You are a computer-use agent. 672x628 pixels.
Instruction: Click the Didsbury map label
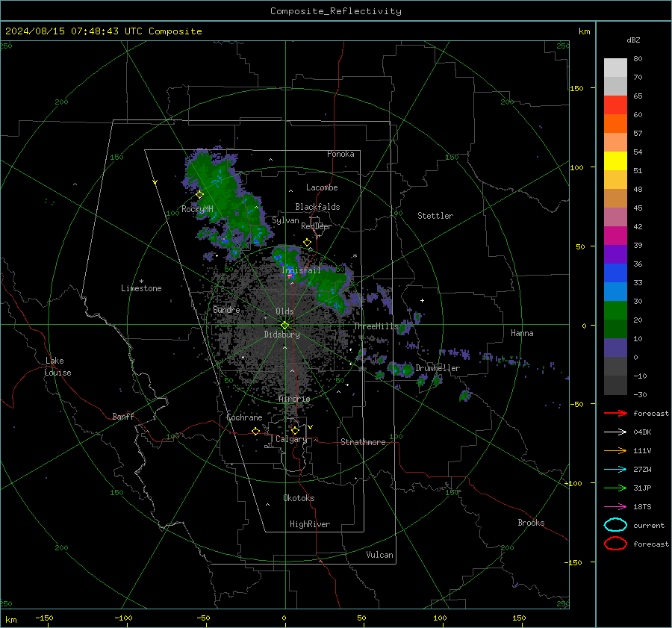281,335
